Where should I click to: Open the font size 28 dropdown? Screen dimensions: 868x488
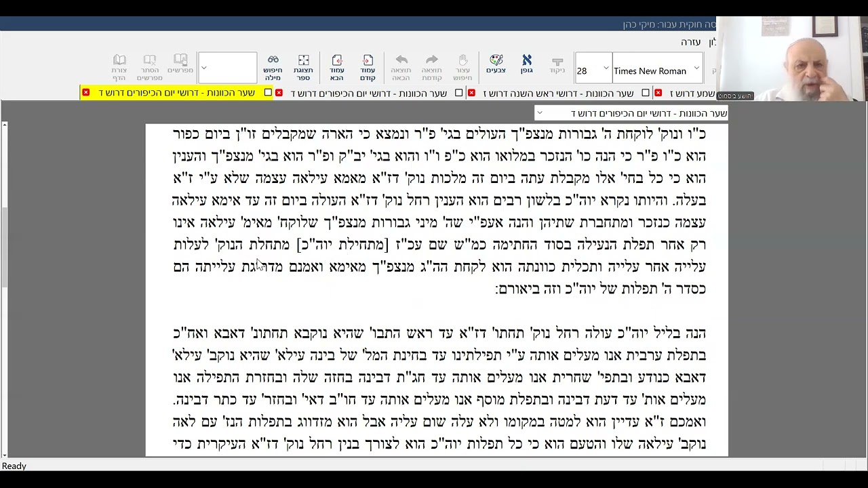[606, 69]
